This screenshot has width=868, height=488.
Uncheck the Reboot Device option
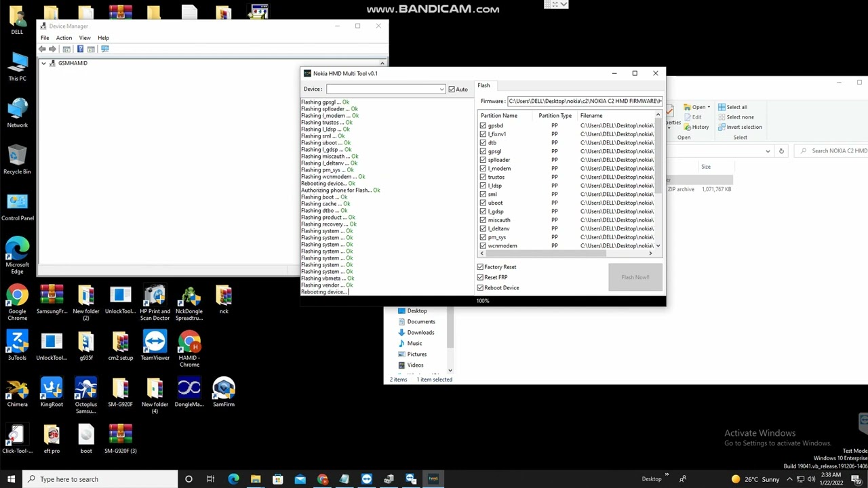(480, 287)
